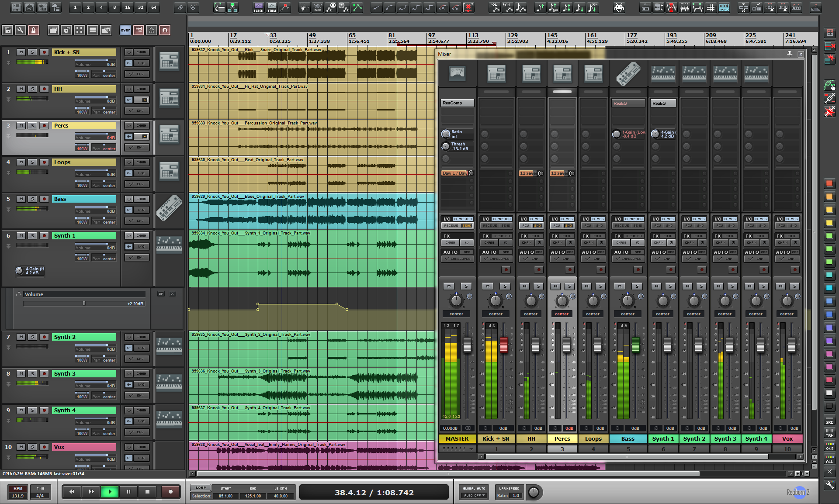Click the Synth 1 label in Mixer

[x=663, y=438]
